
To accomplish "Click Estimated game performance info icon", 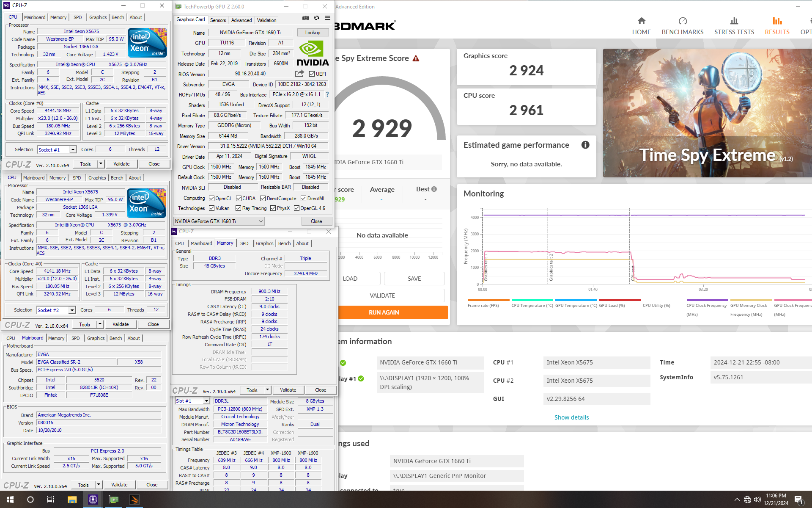I will [585, 145].
